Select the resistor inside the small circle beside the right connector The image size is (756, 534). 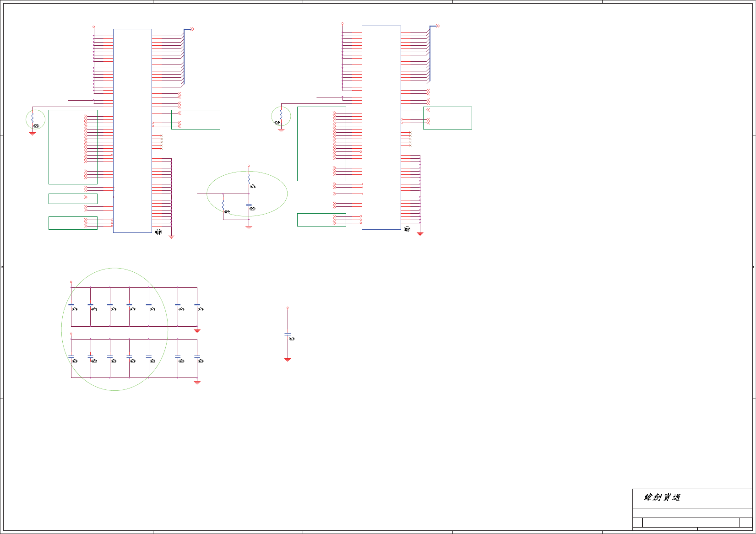point(281,115)
